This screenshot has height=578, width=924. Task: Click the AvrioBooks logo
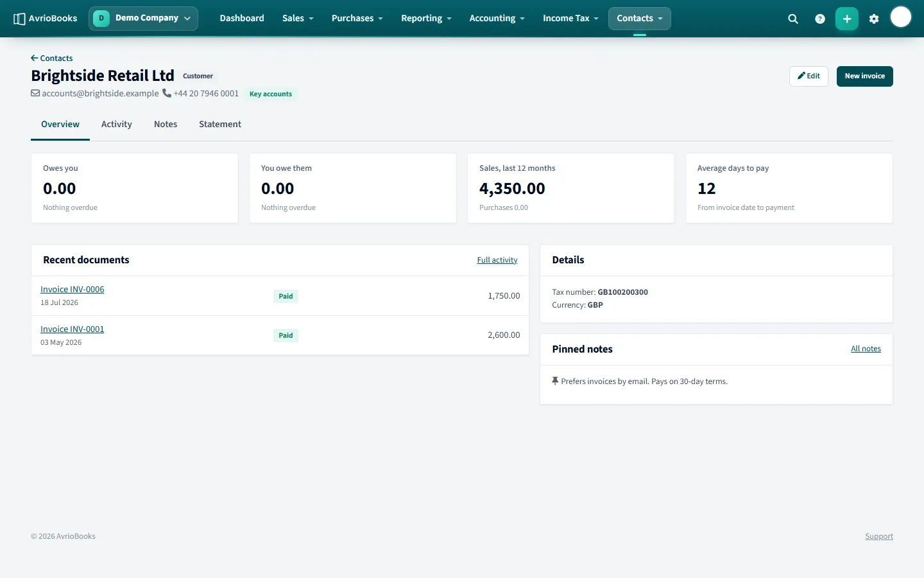click(x=45, y=19)
